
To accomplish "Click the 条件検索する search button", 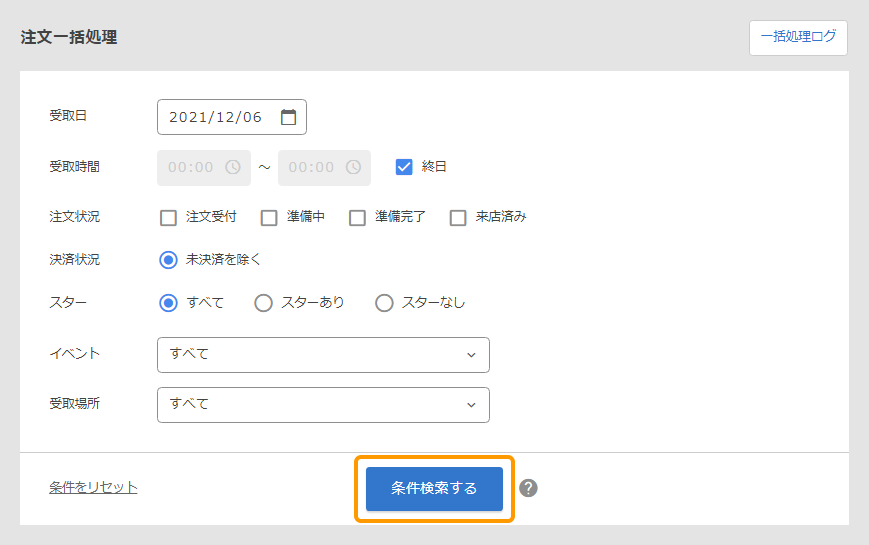I will [434, 488].
